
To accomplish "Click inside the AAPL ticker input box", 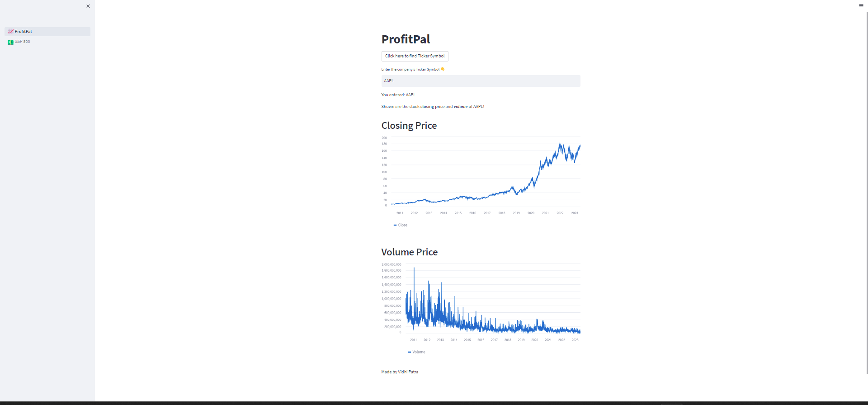I will click(x=480, y=80).
